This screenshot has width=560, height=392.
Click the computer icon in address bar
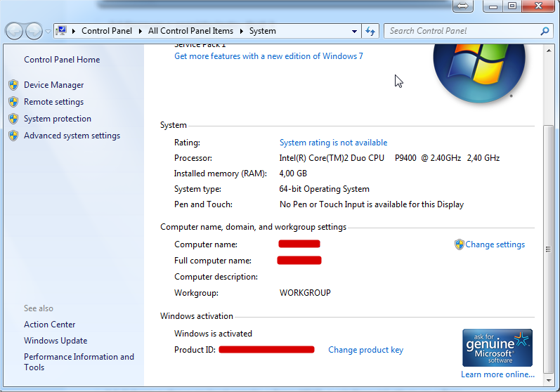61,31
